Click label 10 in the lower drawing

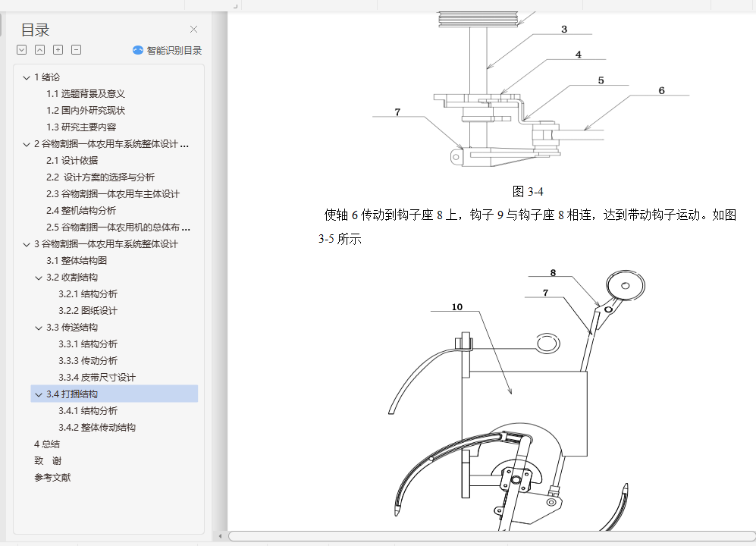pyautogui.click(x=457, y=307)
